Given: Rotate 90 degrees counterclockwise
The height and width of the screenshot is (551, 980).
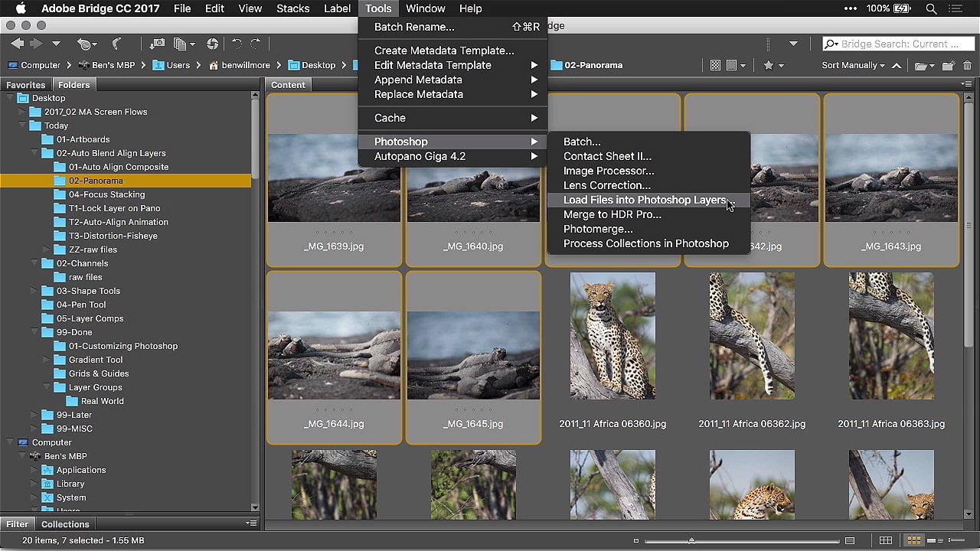Looking at the screenshot, I should 237,44.
